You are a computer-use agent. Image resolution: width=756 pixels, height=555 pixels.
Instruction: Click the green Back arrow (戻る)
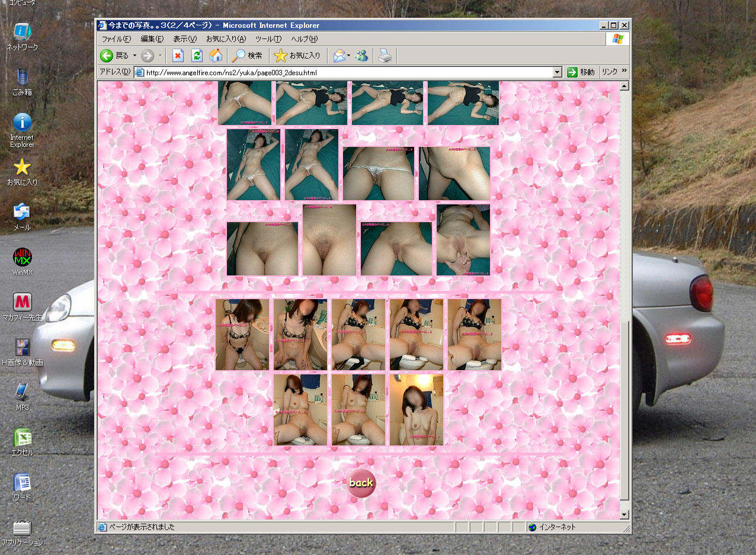[107, 56]
